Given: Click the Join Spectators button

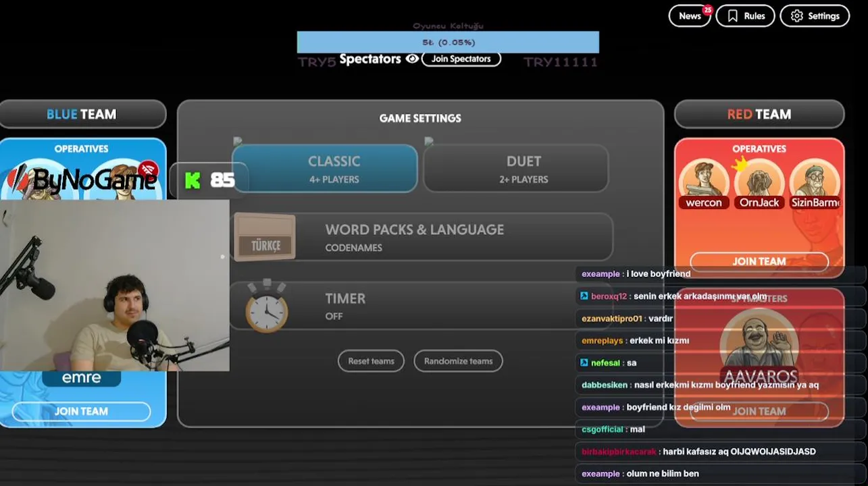Looking at the screenshot, I should tap(461, 59).
